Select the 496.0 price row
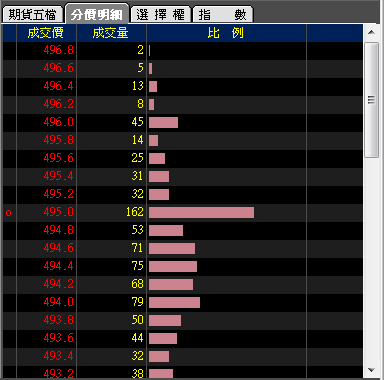This screenshot has height=380, width=384. [183, 122]
